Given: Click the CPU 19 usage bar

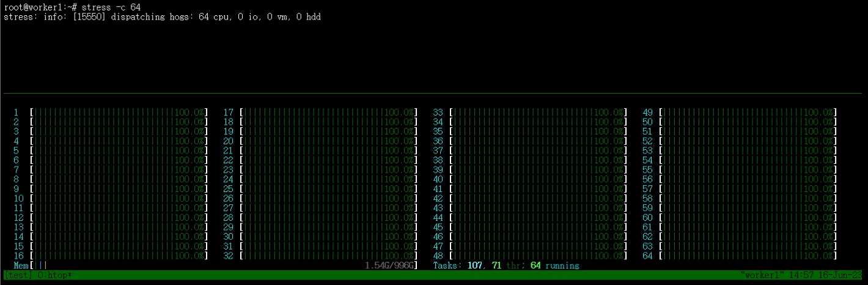Looking at the screenshot, I should tap(329, 131).
